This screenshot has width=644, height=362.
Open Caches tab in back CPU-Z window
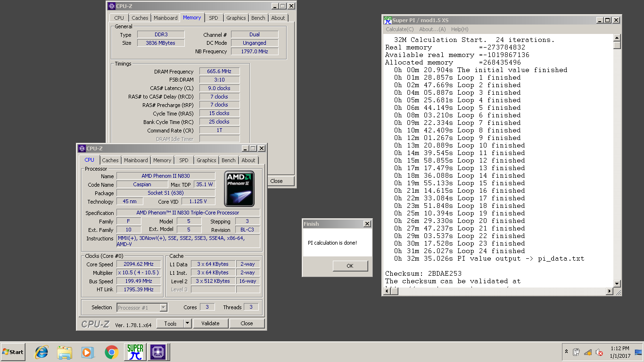pyautogui.click(x=140, y=18)
